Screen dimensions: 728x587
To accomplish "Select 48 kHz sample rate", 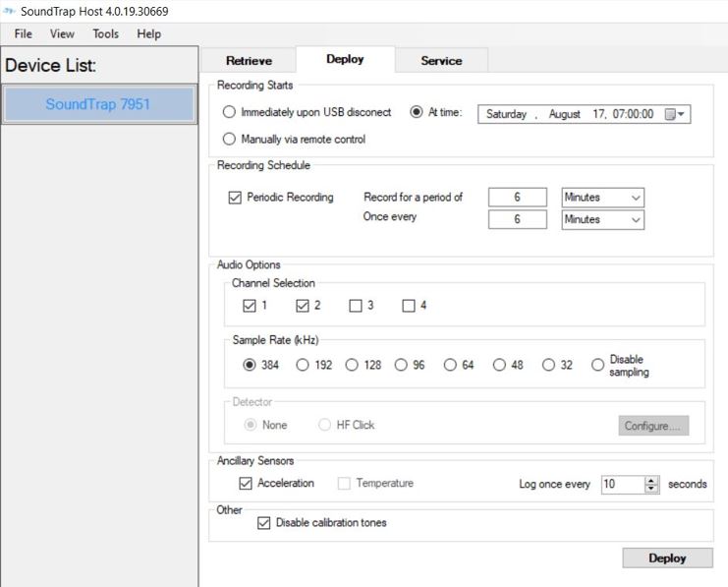I will pyautogui.click(x=499, y=365).
